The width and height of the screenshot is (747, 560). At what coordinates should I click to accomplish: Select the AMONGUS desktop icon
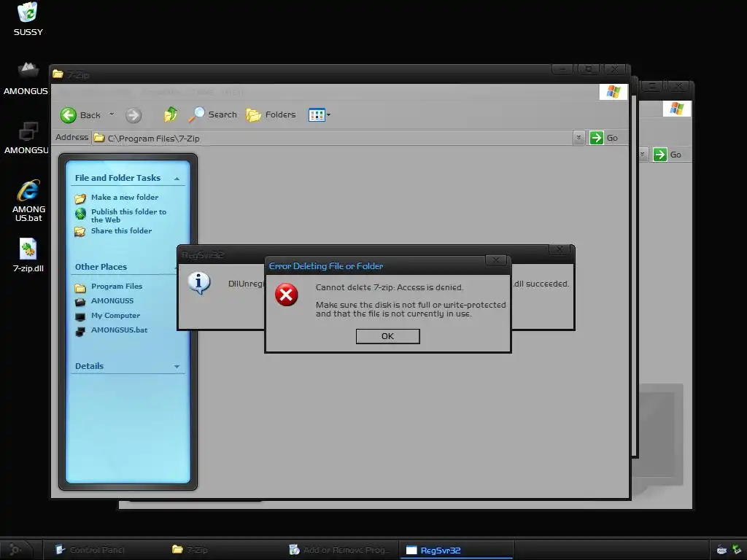[27, 79]
